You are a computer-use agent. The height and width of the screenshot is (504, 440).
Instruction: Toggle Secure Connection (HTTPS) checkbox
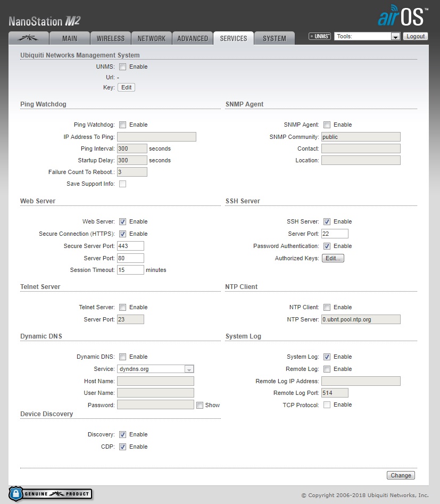(122, 234)
